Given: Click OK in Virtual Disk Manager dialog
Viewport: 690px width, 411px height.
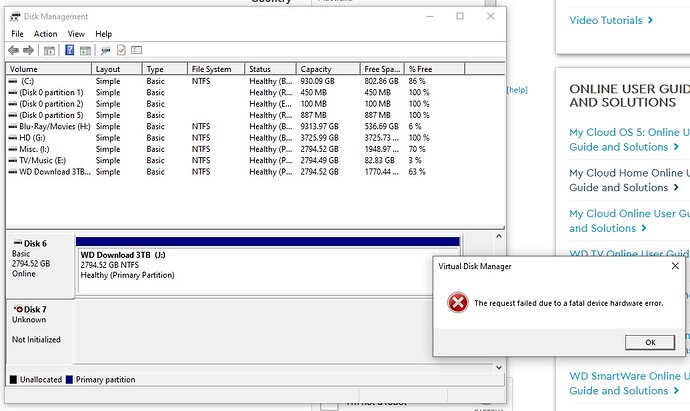Looking at the screenshot, I should pyautogui.click(x=650, y=342).
